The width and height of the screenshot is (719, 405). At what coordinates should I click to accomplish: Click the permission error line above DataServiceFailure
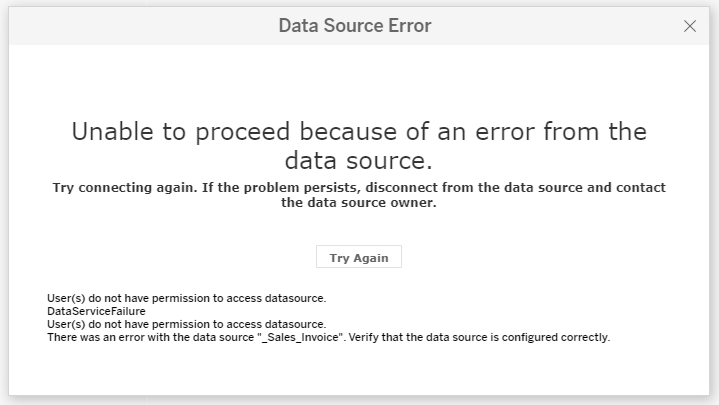[x=187, y=298]
